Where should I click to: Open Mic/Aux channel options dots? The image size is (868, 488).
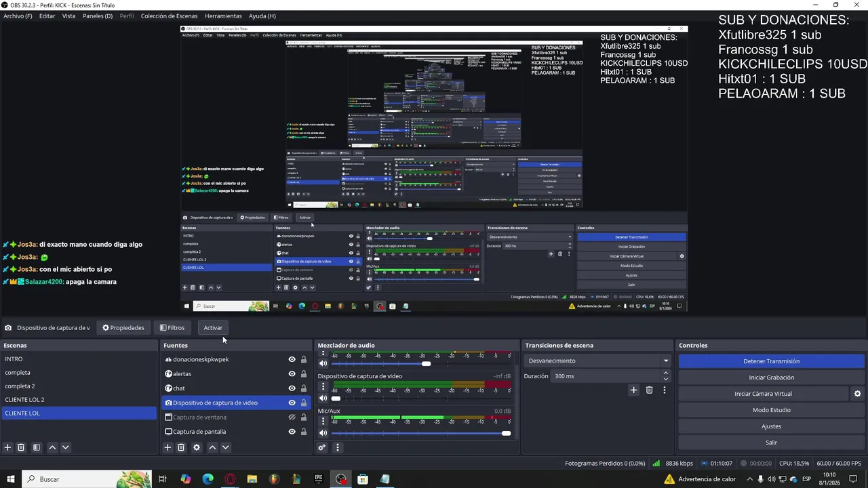pyautogui.click(x=323, y=422)
